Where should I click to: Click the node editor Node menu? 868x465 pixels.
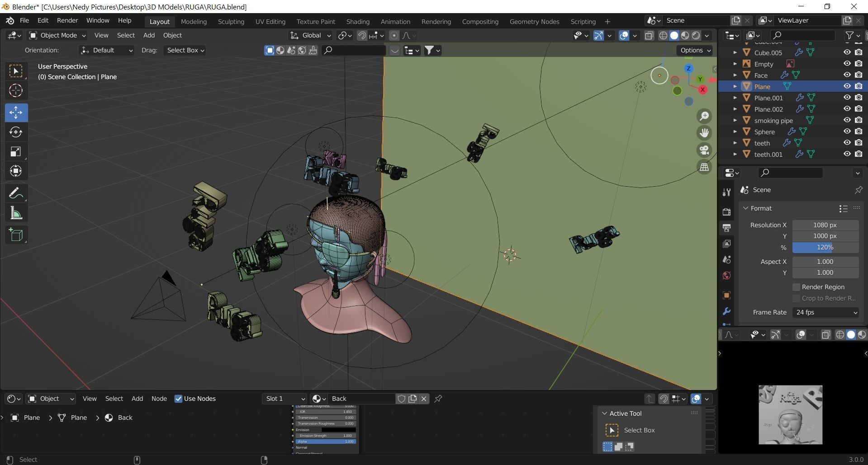tap(159, 399)
